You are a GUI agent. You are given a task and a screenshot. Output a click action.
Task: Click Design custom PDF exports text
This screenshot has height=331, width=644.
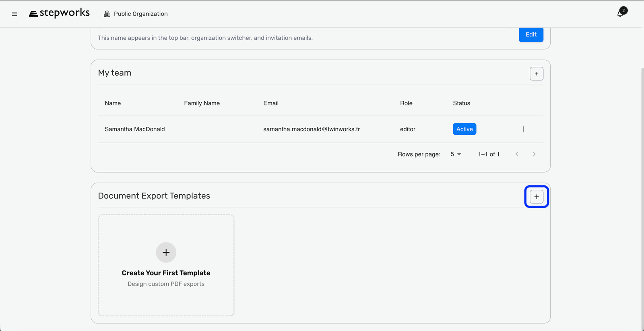166,284
